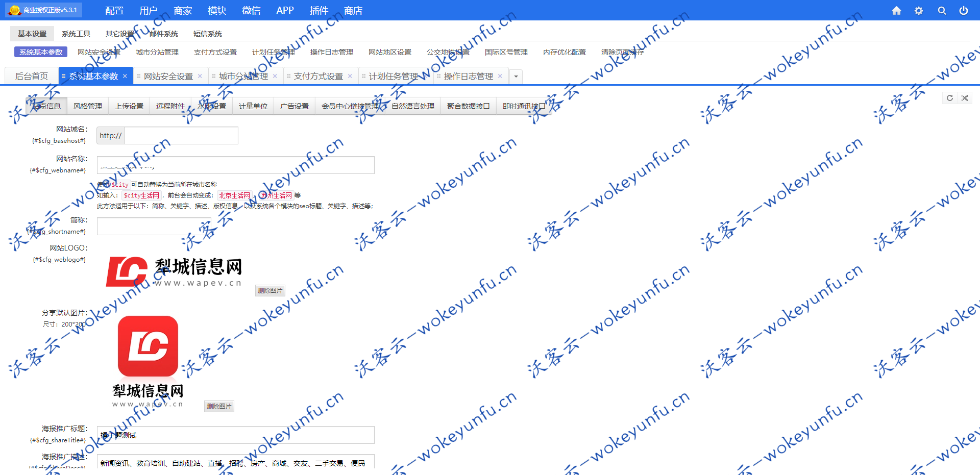The height and width of the screenshot is (475, 980).
Task: Open 计划任务管理 in the submenu row
Action: [274, 52]
